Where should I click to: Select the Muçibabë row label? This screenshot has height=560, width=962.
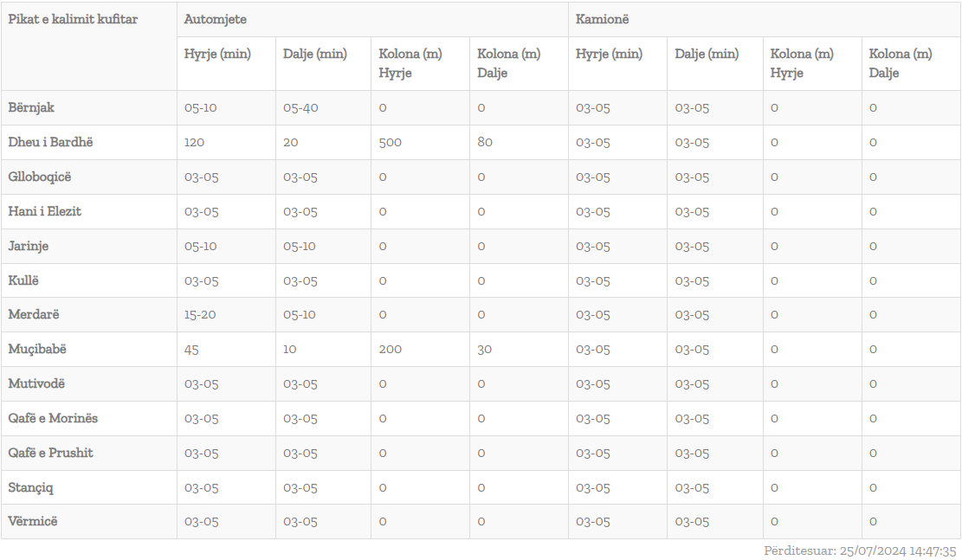tap(37, 349)
